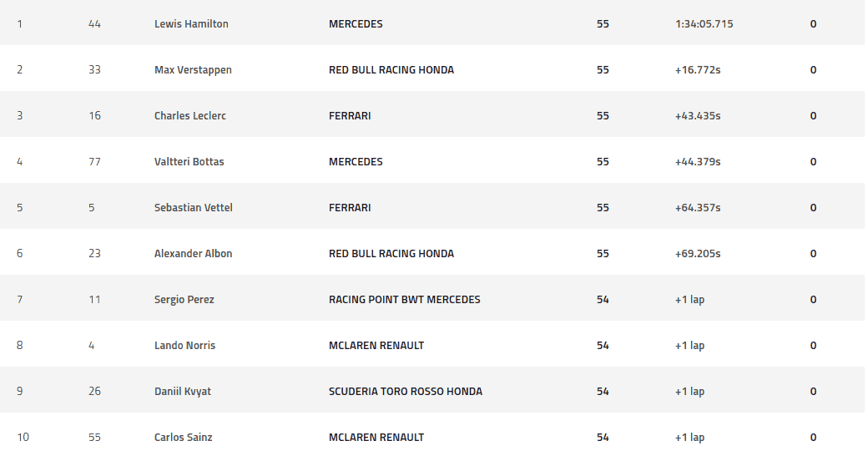Select Charles Leclerc in the results table
Screen dimensions: 868x456
point(190,116)
